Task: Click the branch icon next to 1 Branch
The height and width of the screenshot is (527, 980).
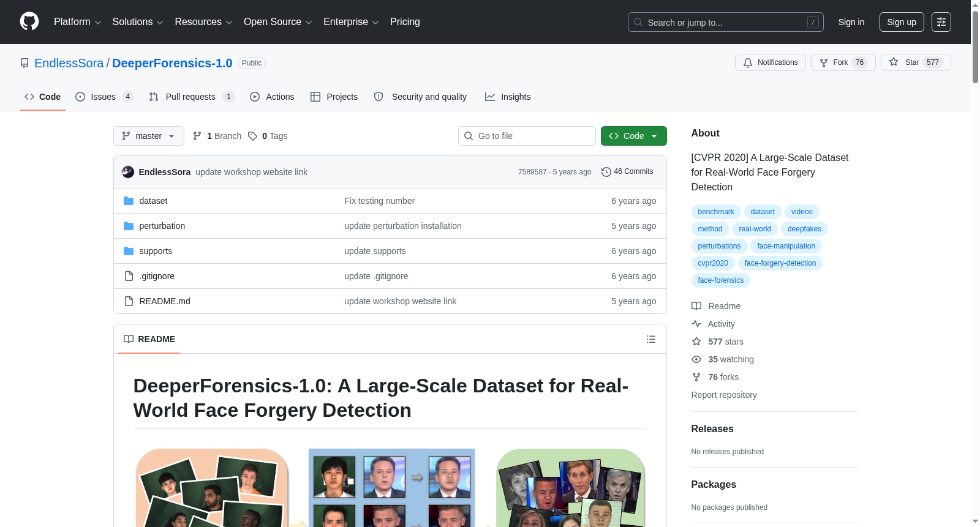Action: coord(197,136)
